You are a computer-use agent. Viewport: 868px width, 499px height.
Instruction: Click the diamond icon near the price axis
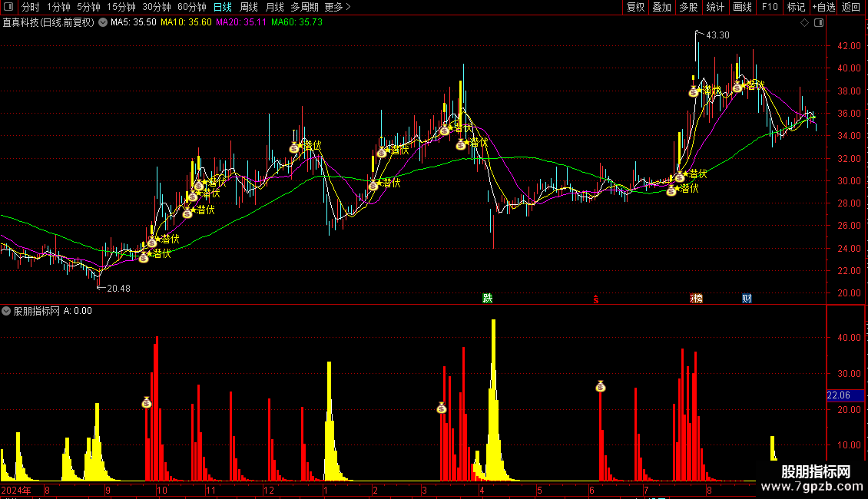804,23
